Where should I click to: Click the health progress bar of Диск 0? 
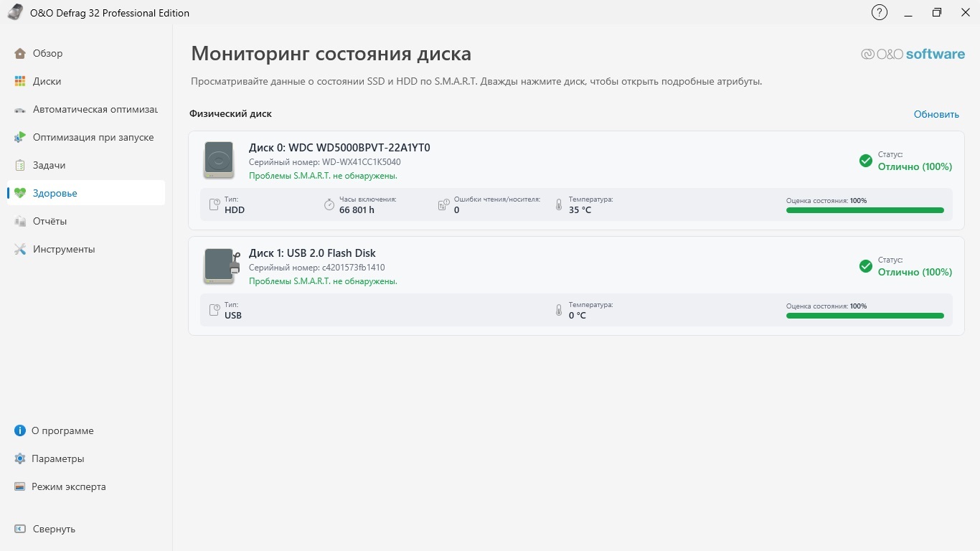tap(865, 210)
